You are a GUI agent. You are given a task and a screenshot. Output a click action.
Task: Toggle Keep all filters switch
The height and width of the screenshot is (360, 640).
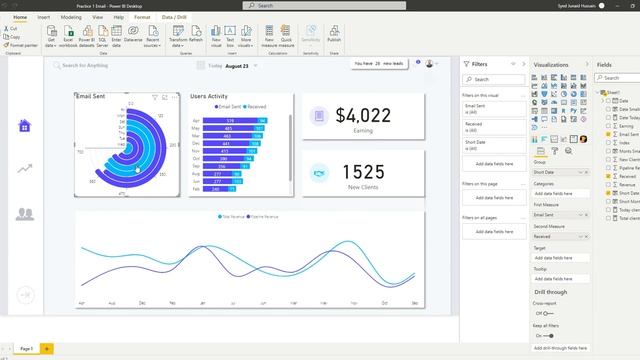[x=548, y=336]
